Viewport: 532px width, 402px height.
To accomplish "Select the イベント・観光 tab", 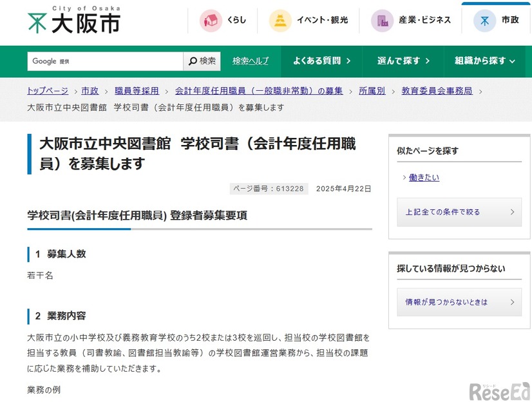I will [308, 21].
